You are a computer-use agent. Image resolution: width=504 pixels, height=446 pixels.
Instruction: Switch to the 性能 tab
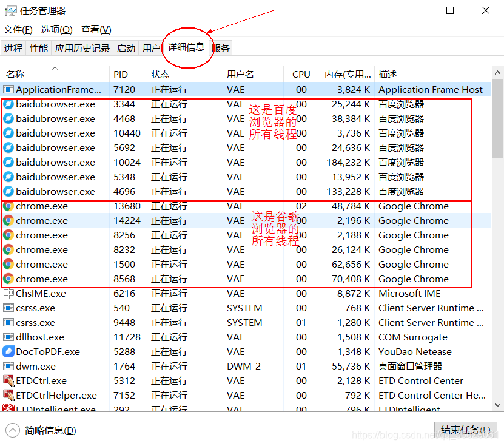pyautogui.click(x=39, y=48)
